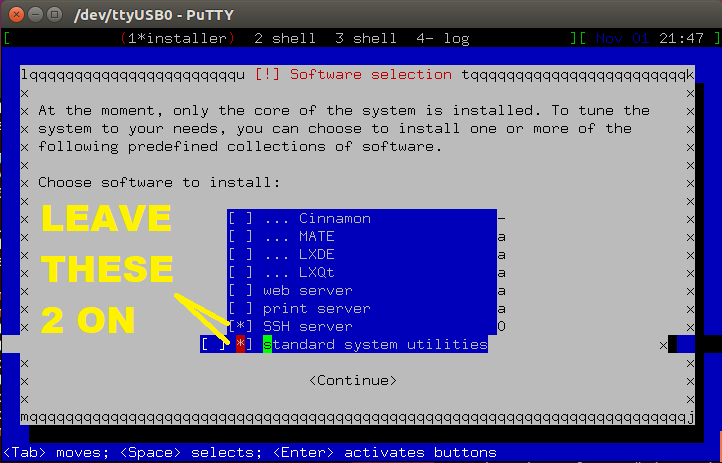Switch to the 2 shell tab
Image resolution: width=722 pixels, height=463 pixels.
click(x=285, y=38)
